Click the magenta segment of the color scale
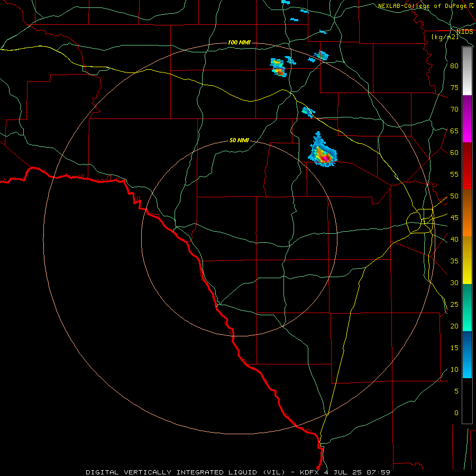Image resolution: width=476 pixels, height=476 pixels. tap(467, 118)
